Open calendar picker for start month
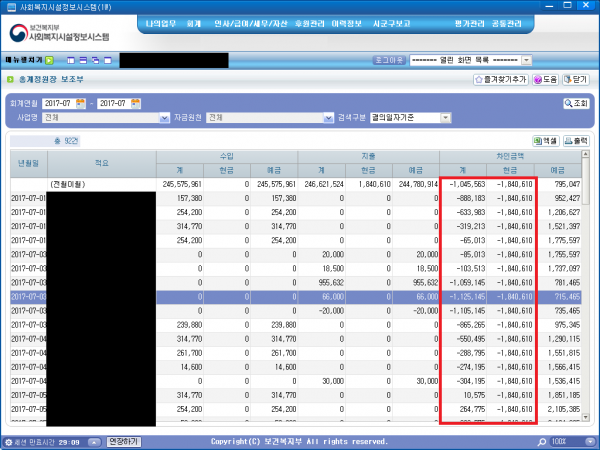This screenshot has width=600, height=450. [82, 103]
